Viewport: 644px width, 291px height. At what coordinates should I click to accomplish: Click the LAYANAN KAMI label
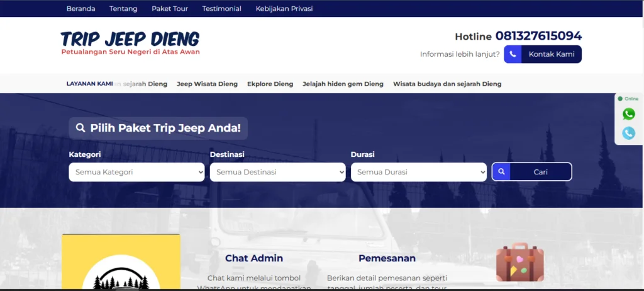89,84
